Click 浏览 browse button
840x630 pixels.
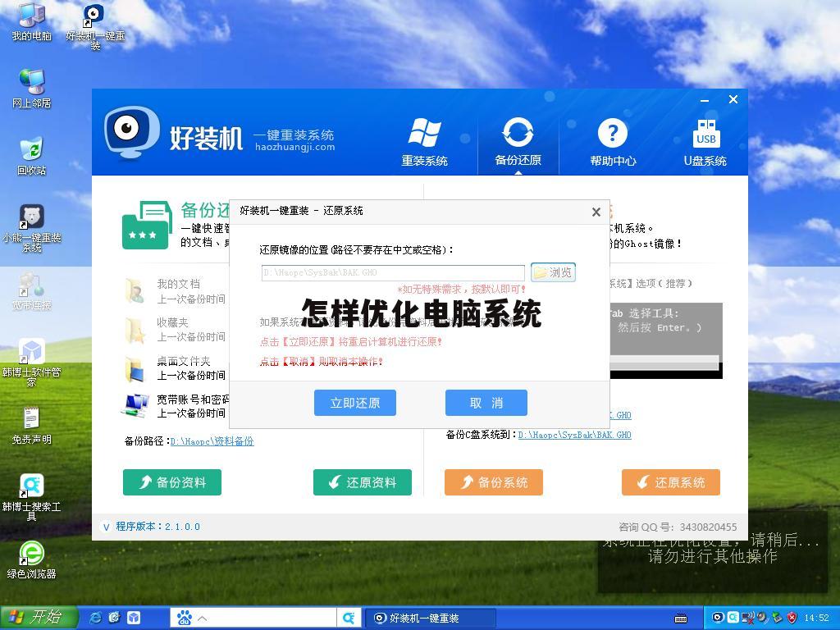click(553, 272)
